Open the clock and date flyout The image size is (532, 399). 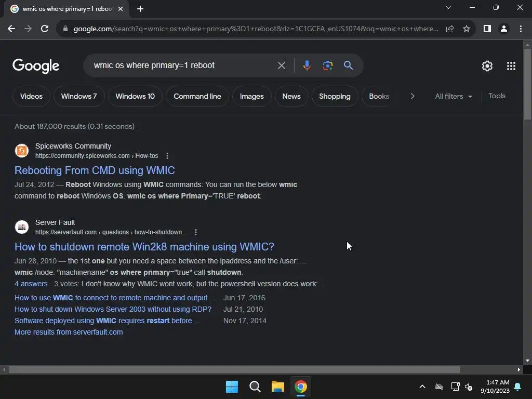click(495, 387)
